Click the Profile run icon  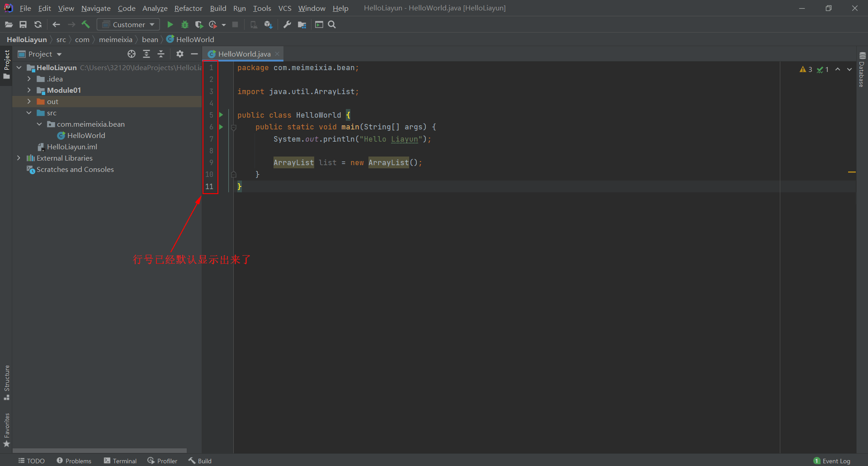[x=213, y=24]
